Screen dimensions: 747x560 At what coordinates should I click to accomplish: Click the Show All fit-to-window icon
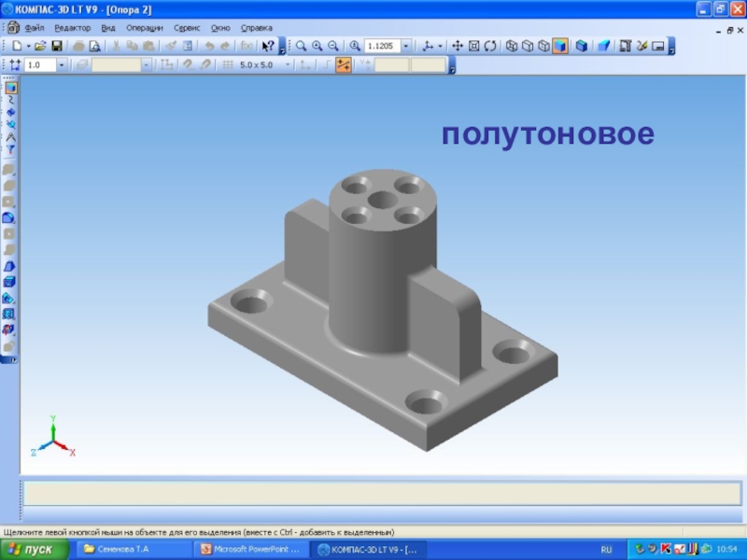coord(473,46)
